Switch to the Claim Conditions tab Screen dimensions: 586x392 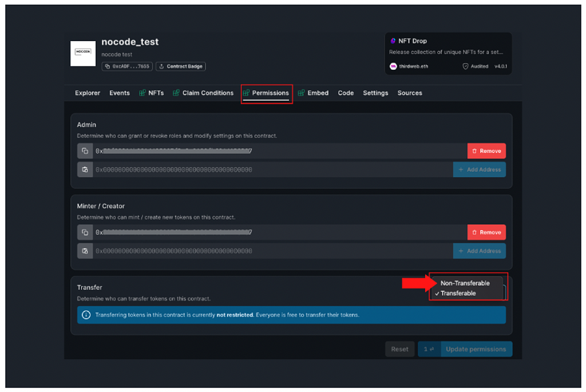203,93
